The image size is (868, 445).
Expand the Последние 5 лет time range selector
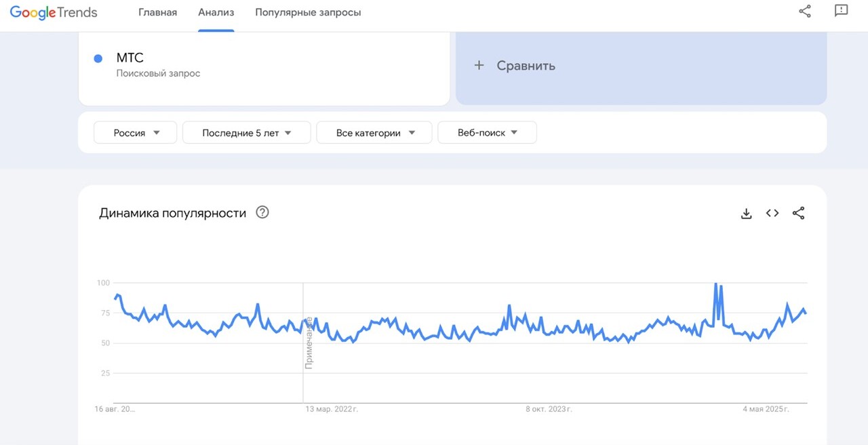click(x=246, y=132)
